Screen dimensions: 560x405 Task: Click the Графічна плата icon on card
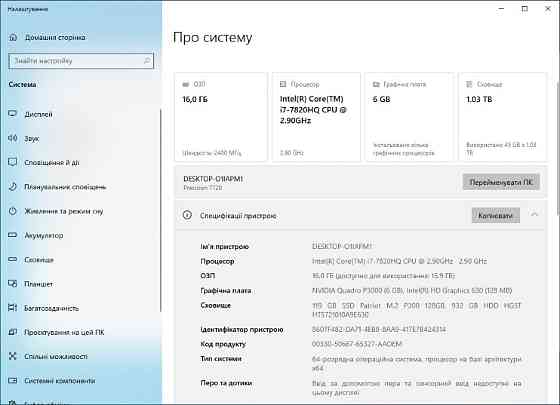[376, 84]
